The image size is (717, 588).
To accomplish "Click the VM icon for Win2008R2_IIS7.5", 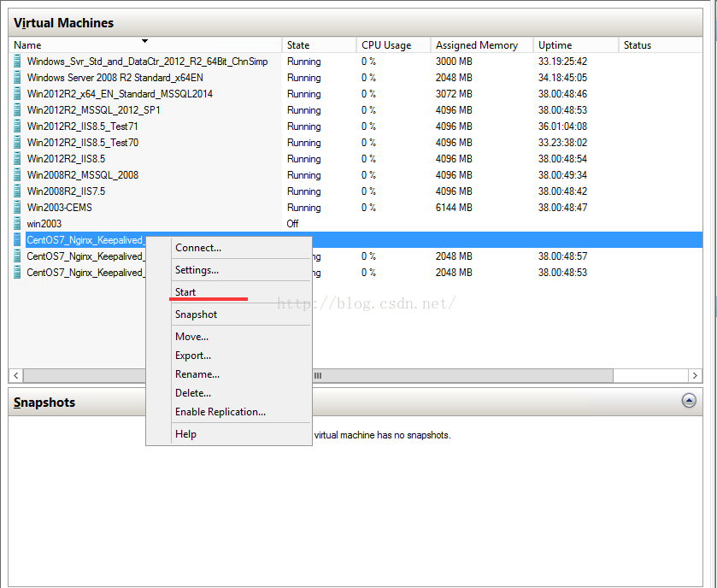I will (x=17, y=191).
